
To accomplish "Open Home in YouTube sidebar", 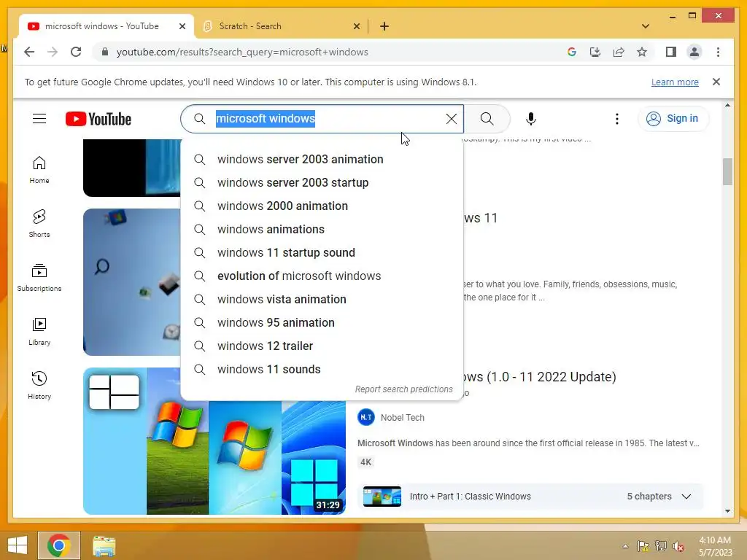I will [39, 170].
